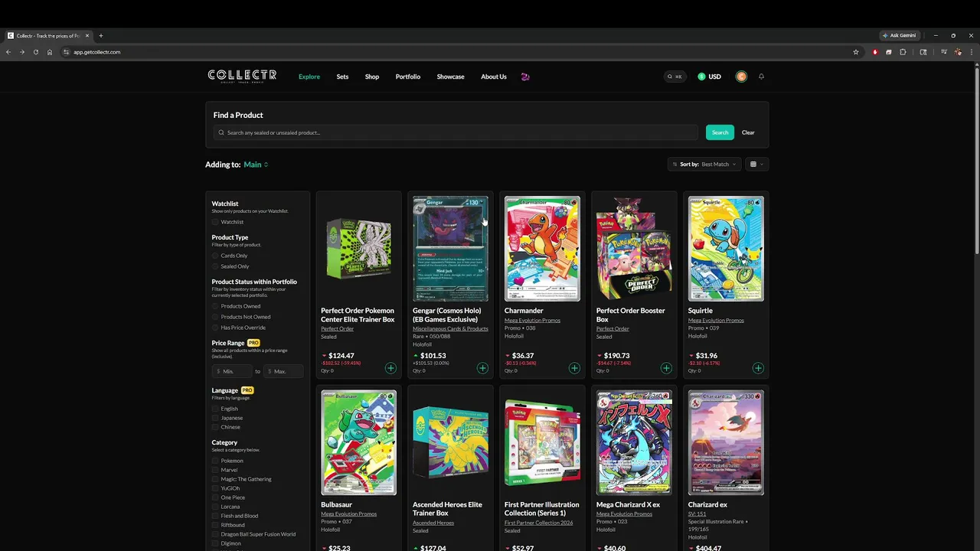Viewport: 980px width, 551px height.
Task: Open the Ascended Heroes set link
Action: click(x=433, y=523)
